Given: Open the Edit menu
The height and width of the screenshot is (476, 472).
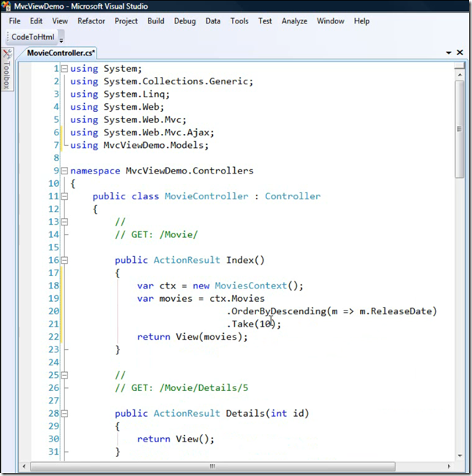Looking at the screenshot, I should 36,21.
